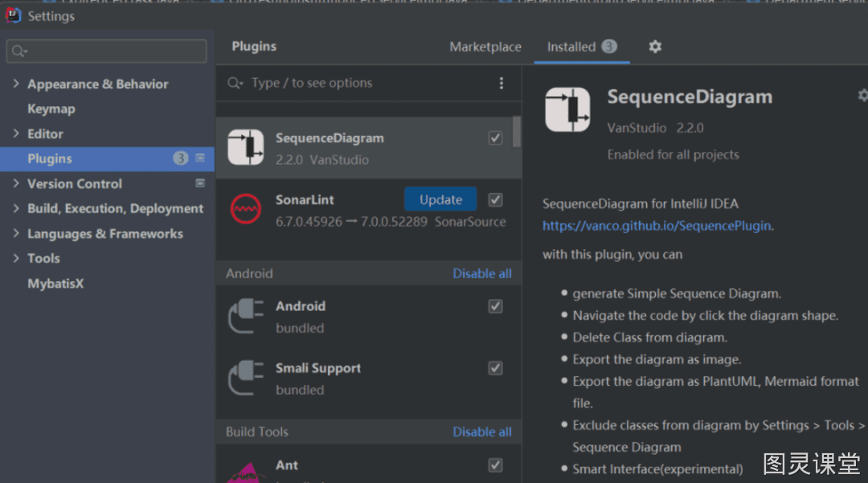Expand the Editor settings section
Viewport: 868px width, 483px height.
point(15,133)
